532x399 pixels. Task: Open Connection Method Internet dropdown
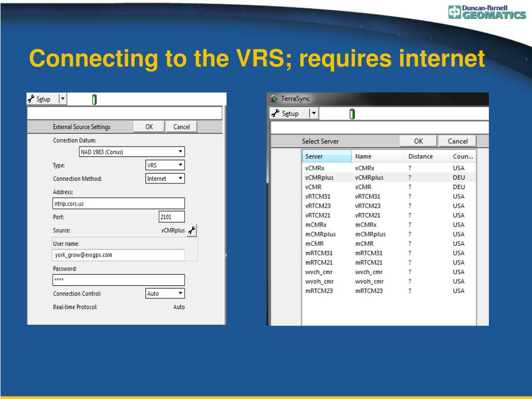click(165, 179)
